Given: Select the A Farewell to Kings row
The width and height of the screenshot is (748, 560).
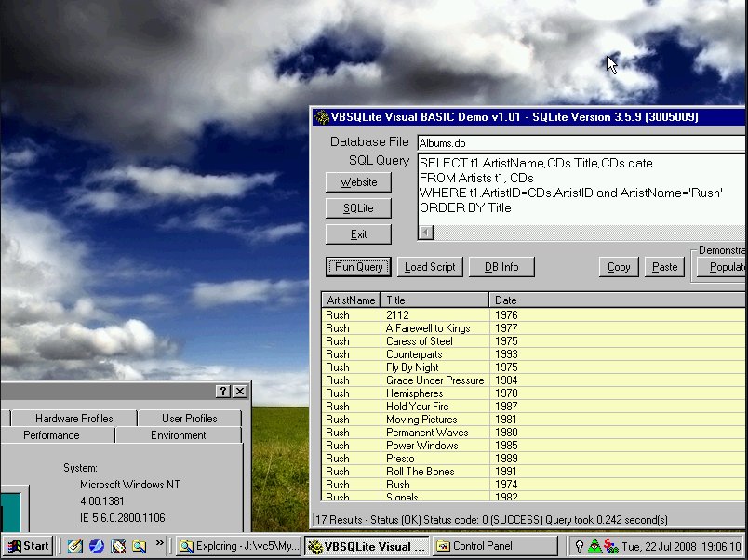Looking at the screenshot, I should pos(533,328).
